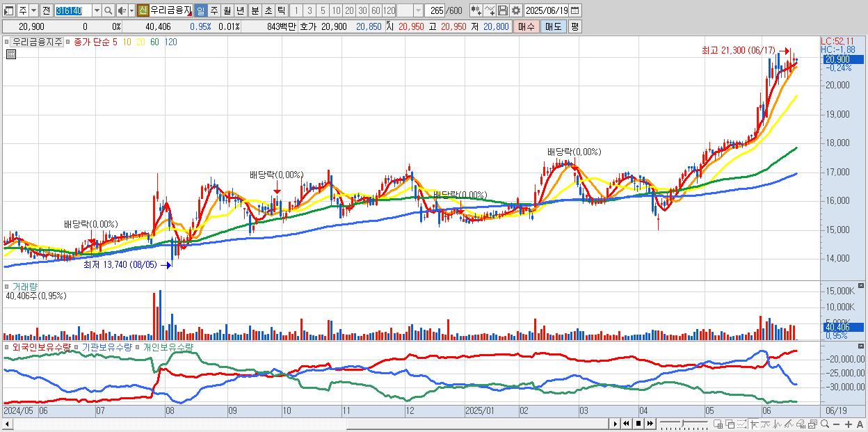Save chart with floppy disk icon
Viewport: 868px width, 432px height.
tap(503, 10)
